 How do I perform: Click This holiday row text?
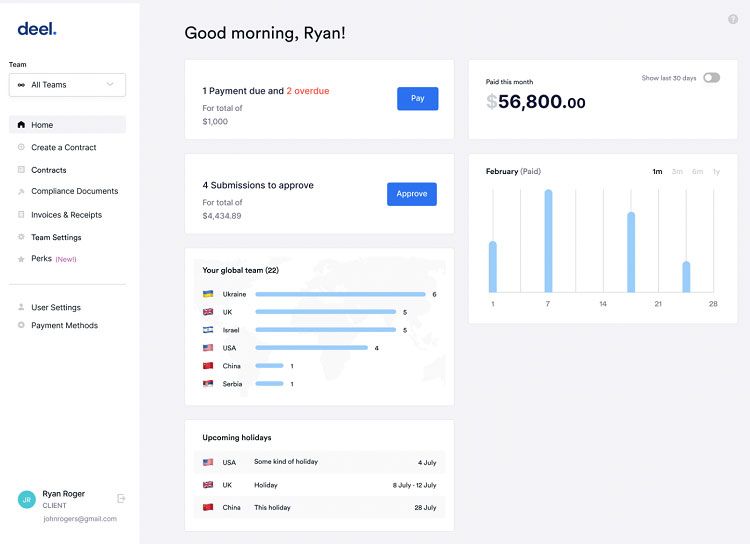pos(272,508)
